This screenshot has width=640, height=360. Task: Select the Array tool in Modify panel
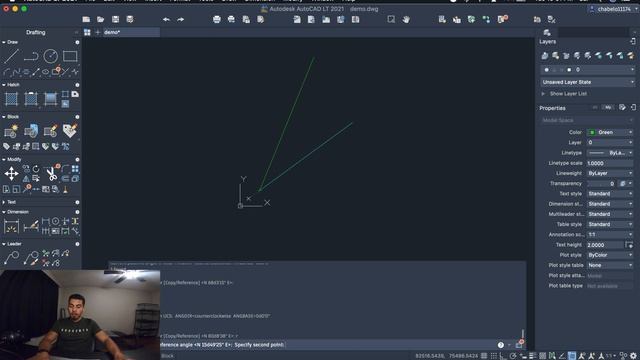pos(75,169)
